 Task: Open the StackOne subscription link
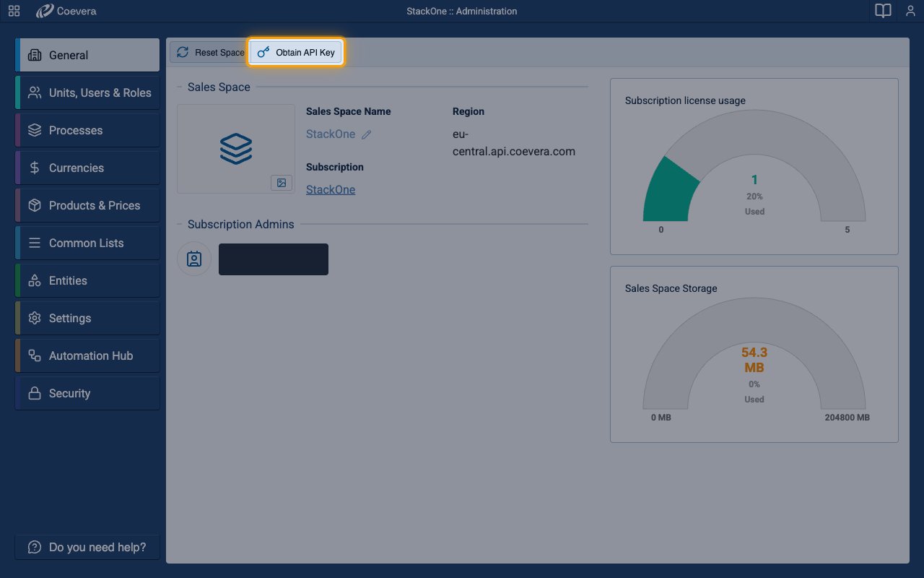tap(331, 189)
